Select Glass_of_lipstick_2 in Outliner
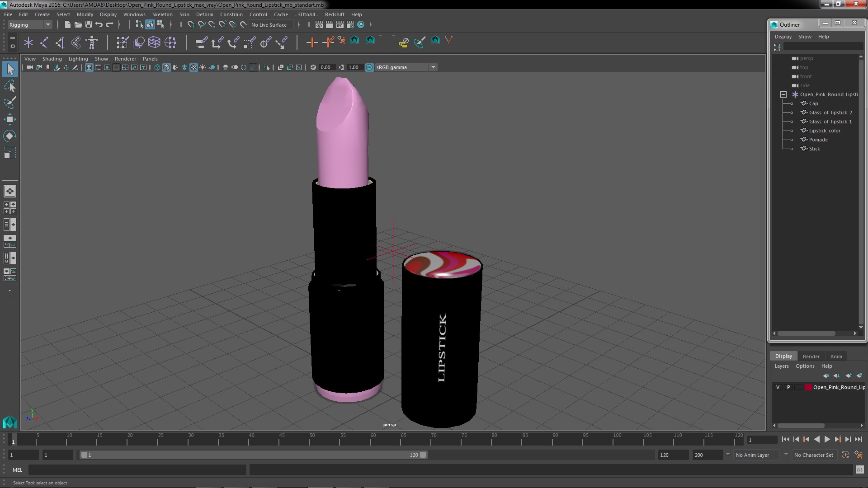This screenshot has height=488, width=868. coord(830,113)
